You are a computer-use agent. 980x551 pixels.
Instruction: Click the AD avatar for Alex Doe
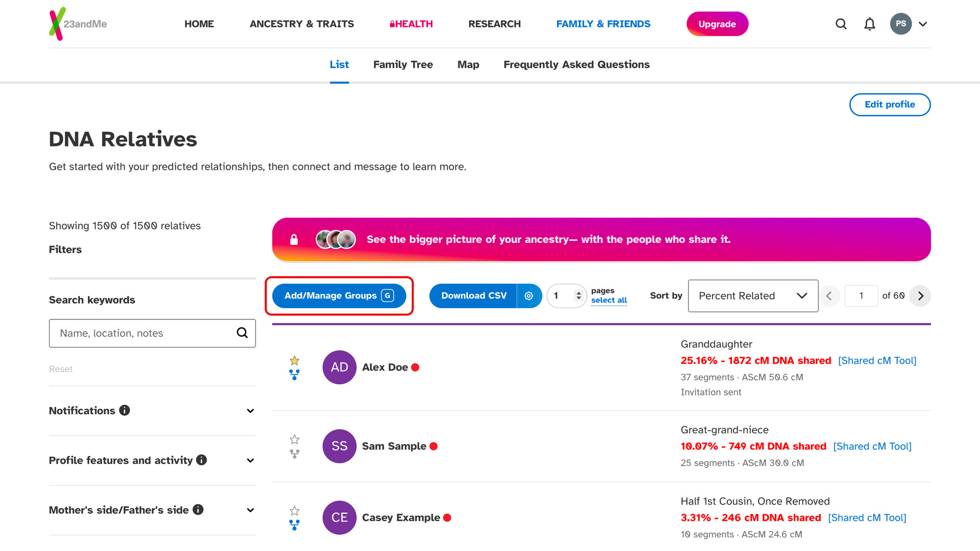coord(339,367)
